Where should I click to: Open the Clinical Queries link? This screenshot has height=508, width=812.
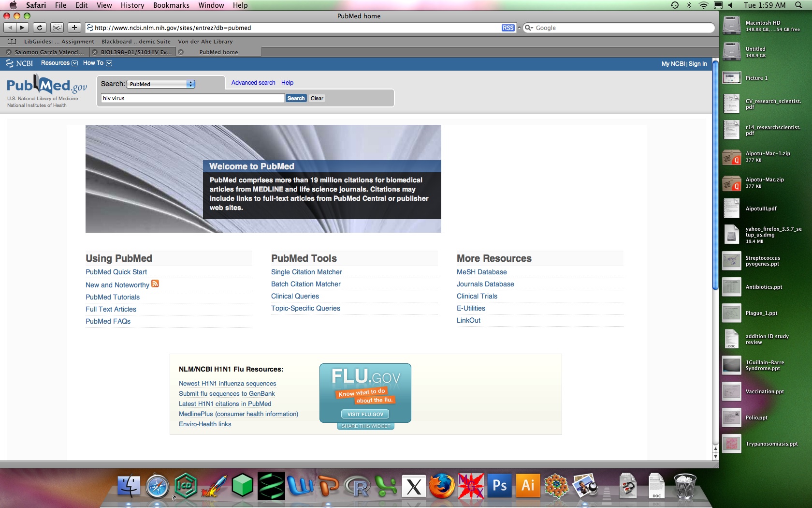pyautogui.click(x=295, y=296)
